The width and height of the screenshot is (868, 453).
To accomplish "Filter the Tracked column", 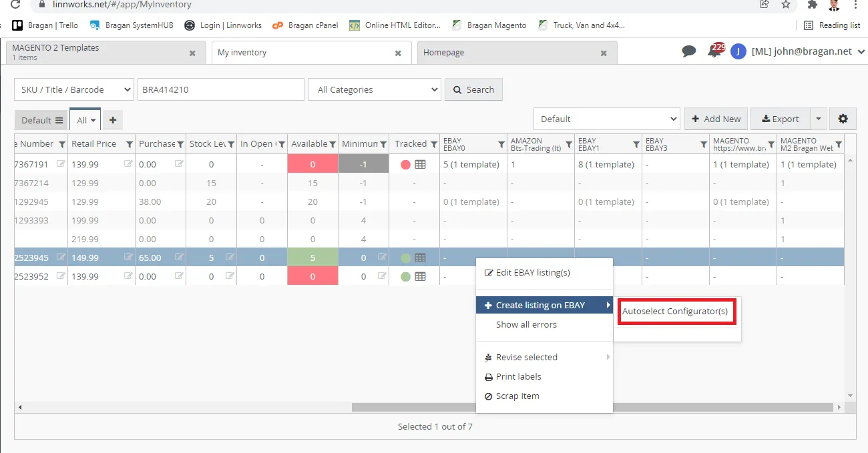I will (434, 144).
